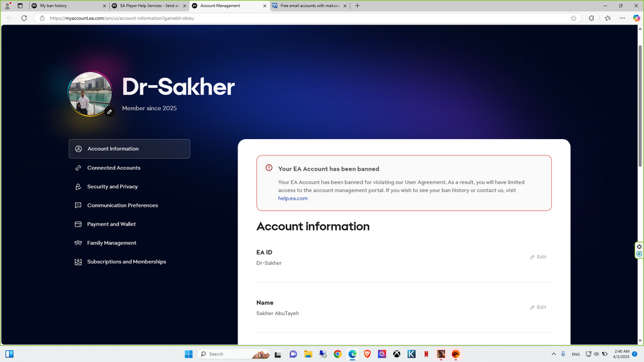Close the My ban history tab

pos(104,6)
